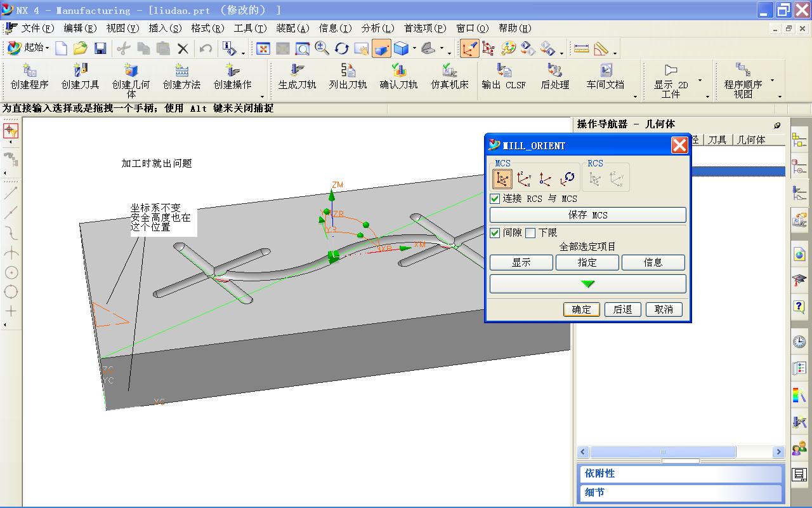
Task: Click the Create Operation (创建操作) icon
Action: tap(232, 76)
